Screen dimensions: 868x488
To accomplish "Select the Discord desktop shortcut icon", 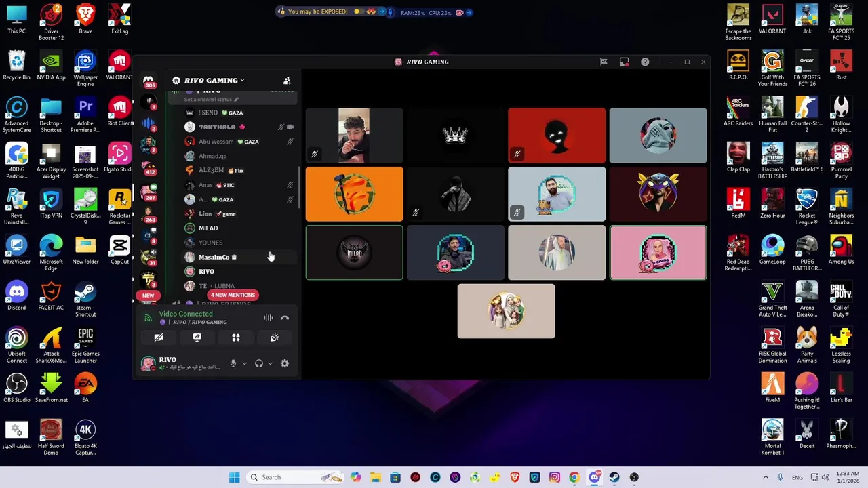I will coord(17,296).
